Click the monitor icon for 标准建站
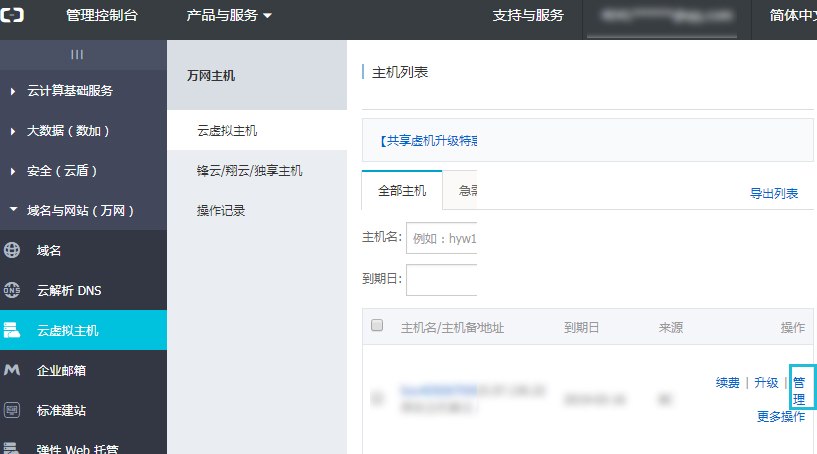This screenshot has height=454, width=817. (x=12, y=410)
